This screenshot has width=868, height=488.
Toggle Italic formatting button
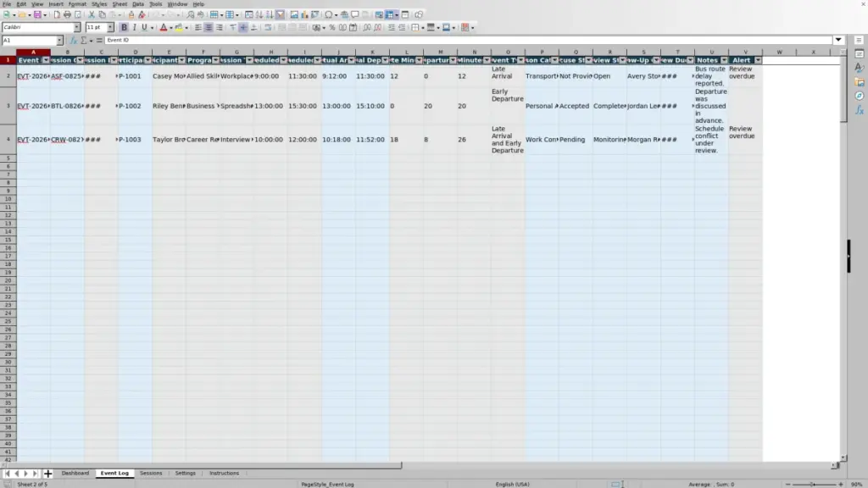tap(134, 28)
